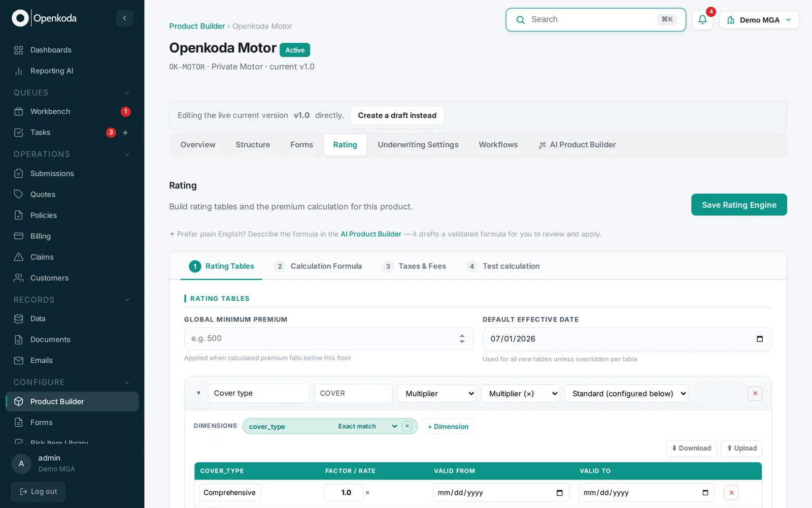The width and height of the screenshot is (812, 508).
Task: Edit the Cover type table name field
Action: [258, 393]
